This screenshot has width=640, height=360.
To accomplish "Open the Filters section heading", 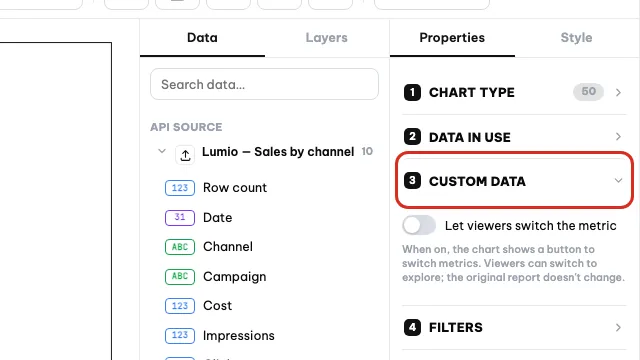I will point(456,327).
